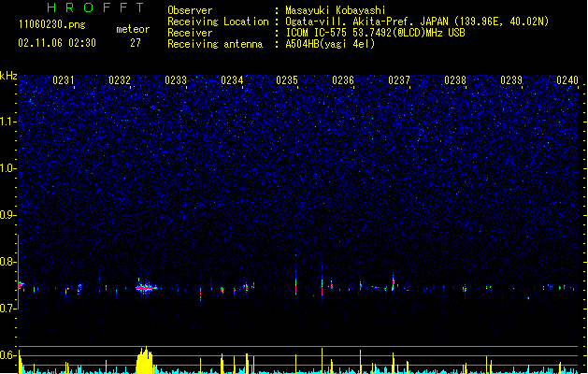This screenshot has height=374, width=588.
Task: Click the 0233 time marker
Action: pos(176,80)
